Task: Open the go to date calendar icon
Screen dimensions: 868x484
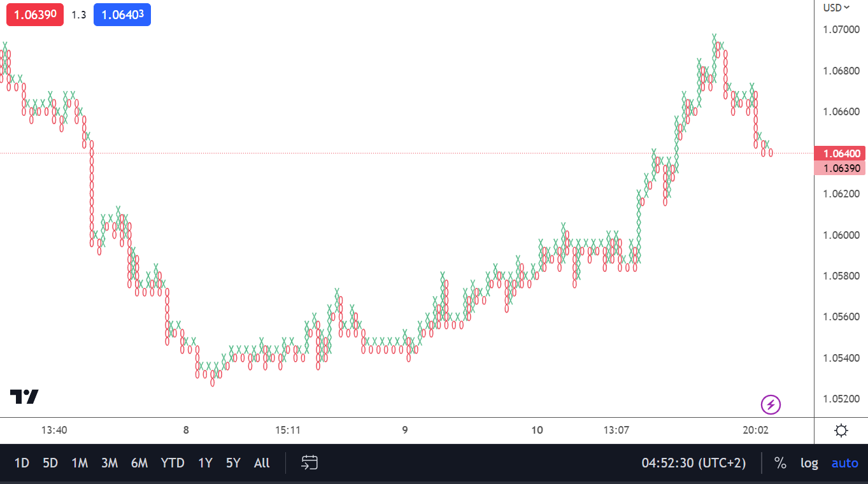Action: pos(309,463)
